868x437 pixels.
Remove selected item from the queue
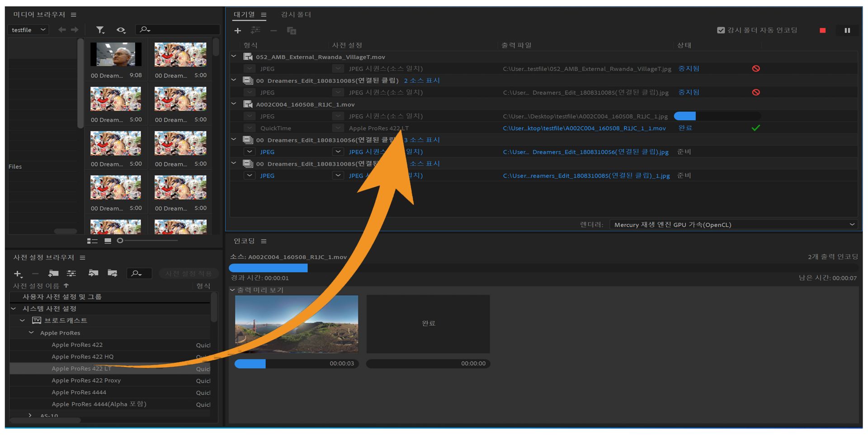(x=274, y=31)
